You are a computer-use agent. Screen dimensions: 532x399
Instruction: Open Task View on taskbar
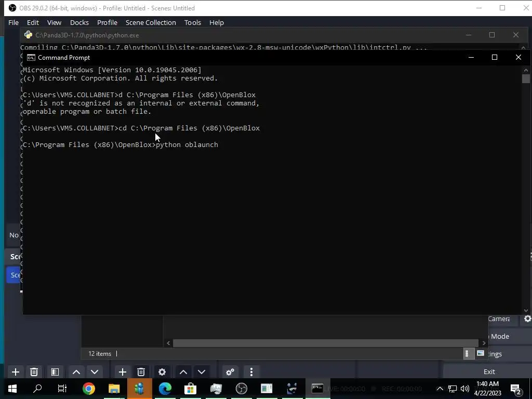[62, 389]
